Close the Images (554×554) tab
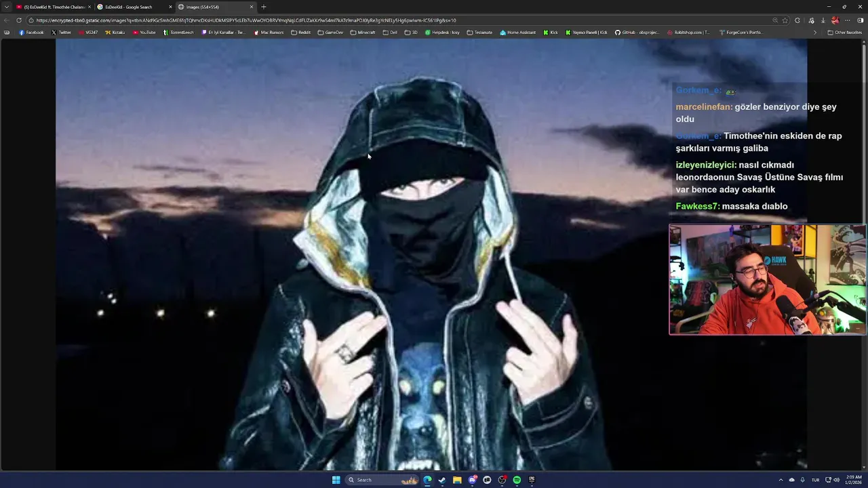 (x=252, y=7)
